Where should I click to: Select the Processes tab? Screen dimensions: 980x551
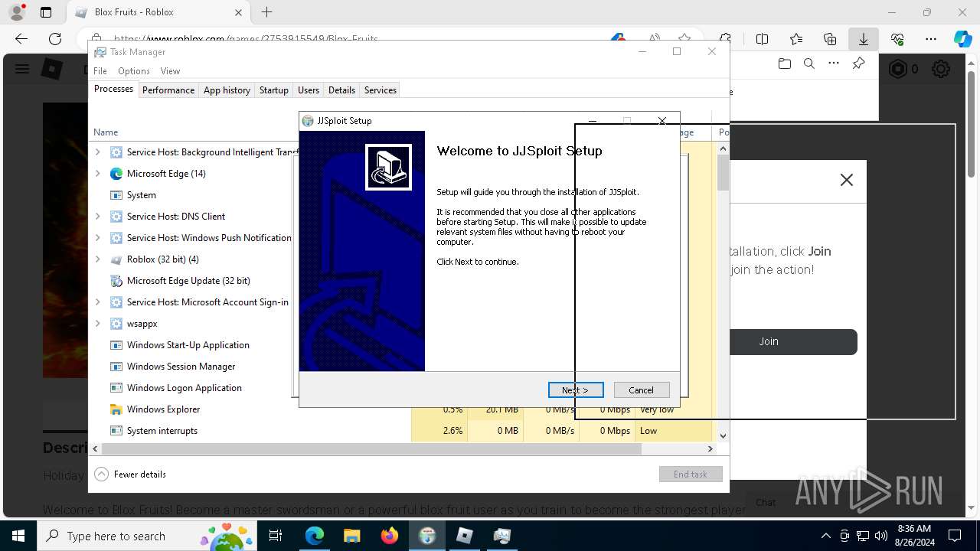point(113,90)
